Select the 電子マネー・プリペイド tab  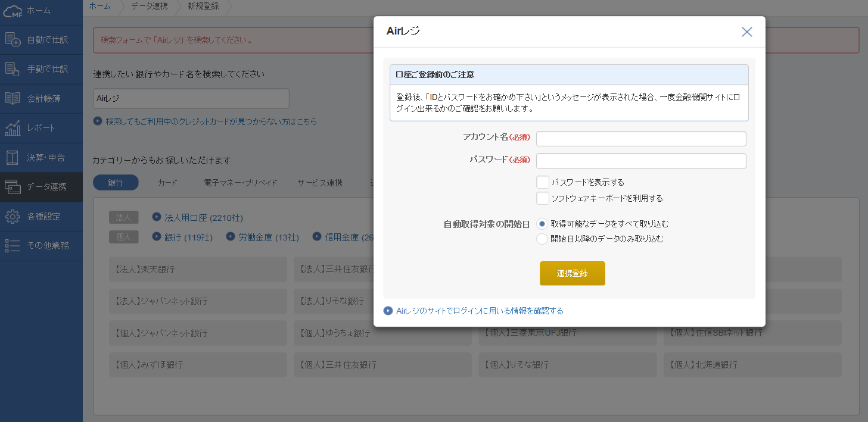pyautogui.click(x=241, y=183)
